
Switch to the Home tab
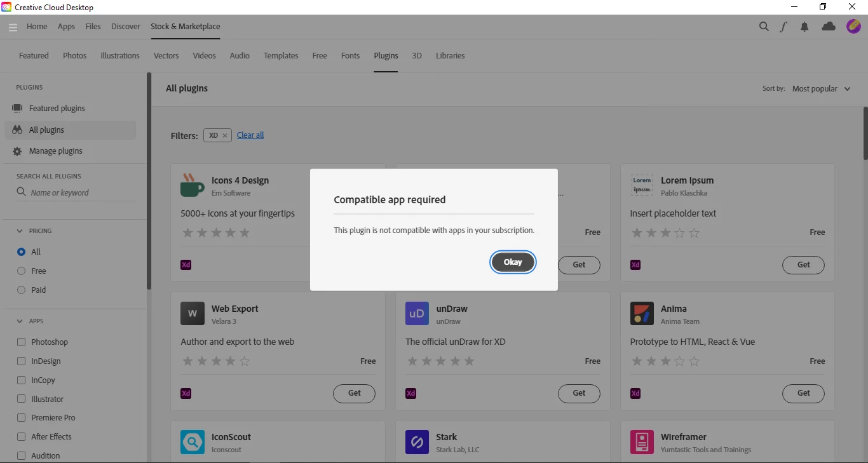tap(37, 27)
